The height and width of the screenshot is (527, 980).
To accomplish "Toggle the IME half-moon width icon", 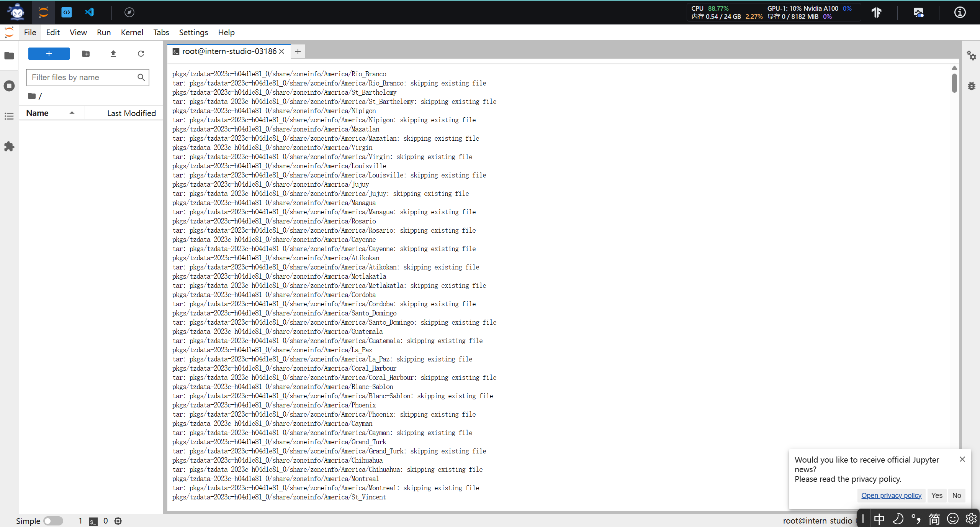I will tap(898, 519).
